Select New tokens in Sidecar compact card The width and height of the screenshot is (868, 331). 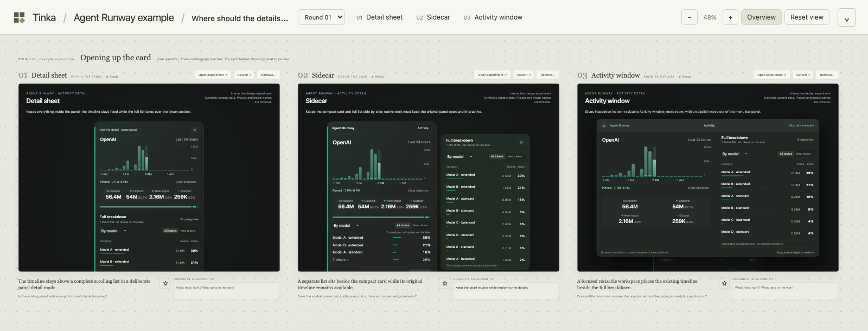point(420,225)
